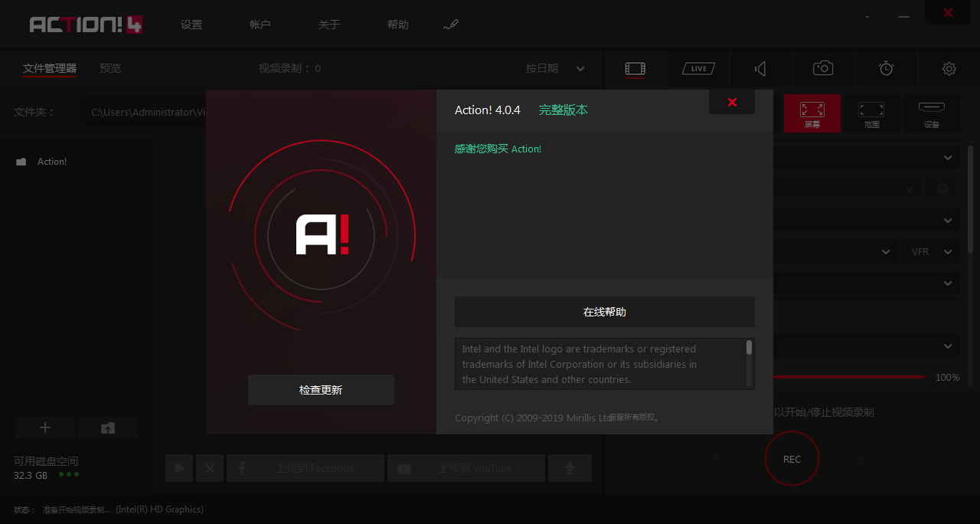This screenshot has height=524, width=980.
Task: Open the video recording mode tab
Action: (x=635, y=69)
